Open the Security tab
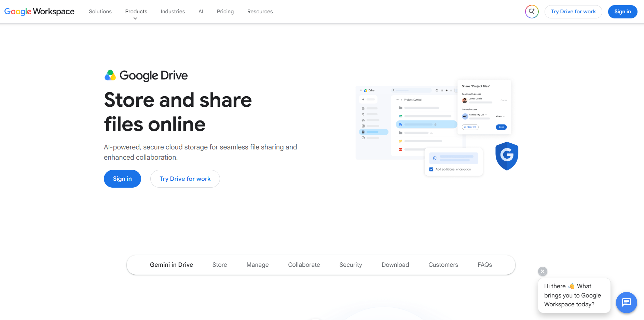 point(351,265)
